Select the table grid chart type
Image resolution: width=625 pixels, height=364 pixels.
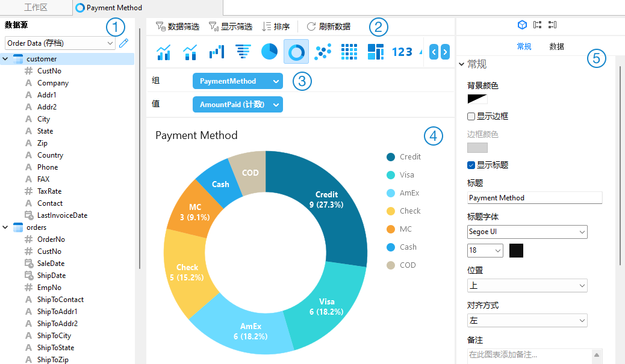coord(349,52)
